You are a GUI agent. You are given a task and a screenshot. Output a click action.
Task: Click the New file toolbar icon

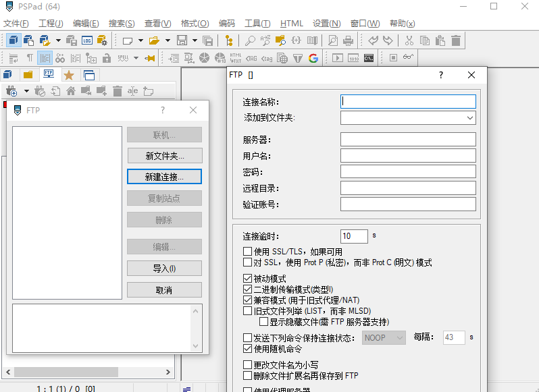click(x=128, y=40)
